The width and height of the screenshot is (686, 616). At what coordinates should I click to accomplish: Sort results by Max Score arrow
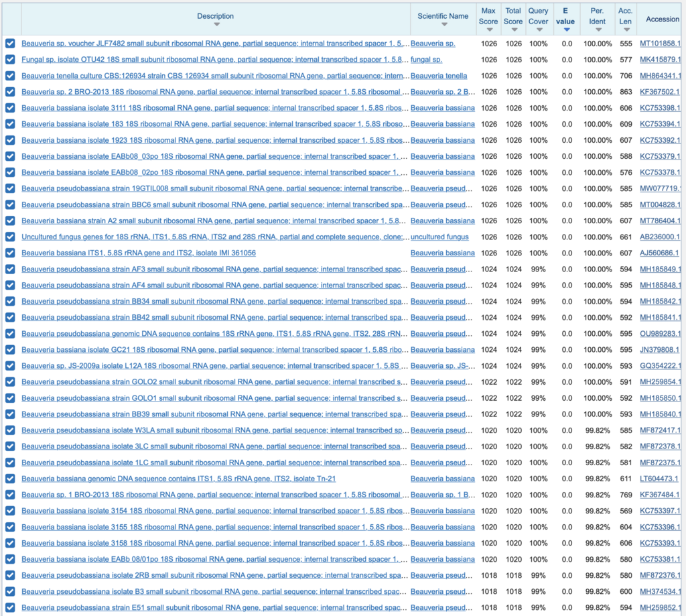(490, 29)
